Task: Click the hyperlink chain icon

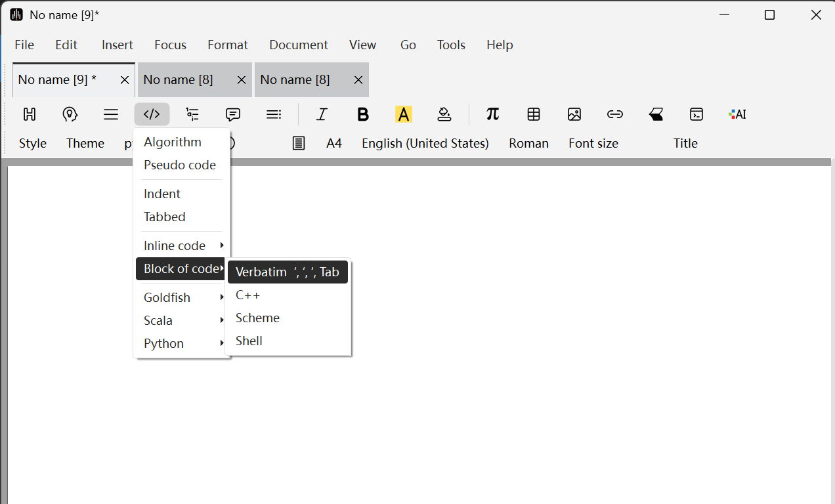Action: click(615, 114)
